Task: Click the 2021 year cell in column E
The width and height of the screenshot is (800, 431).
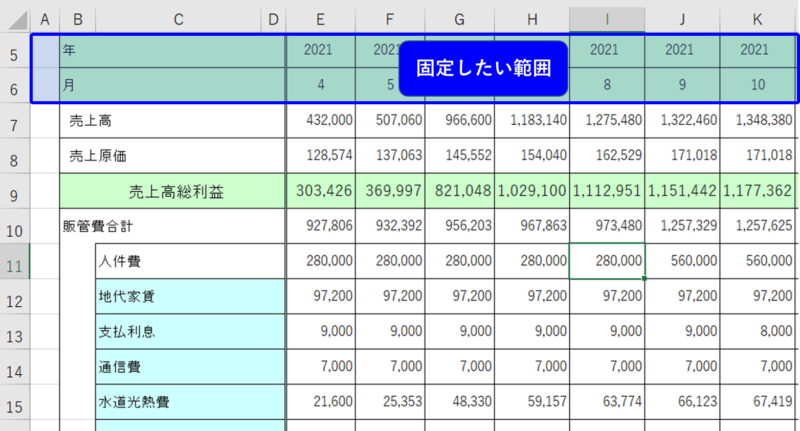Action: tap(320, 50)
